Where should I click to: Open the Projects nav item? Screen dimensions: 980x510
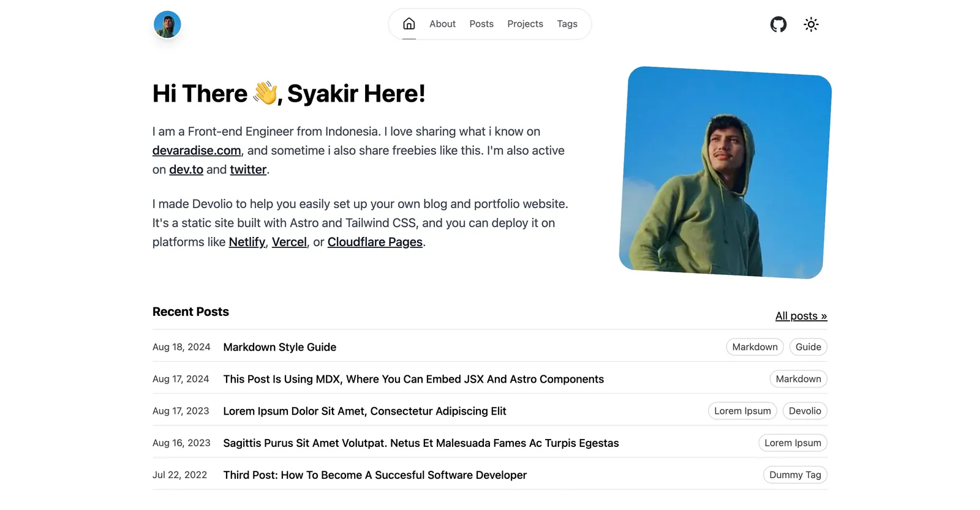[525, 24]
